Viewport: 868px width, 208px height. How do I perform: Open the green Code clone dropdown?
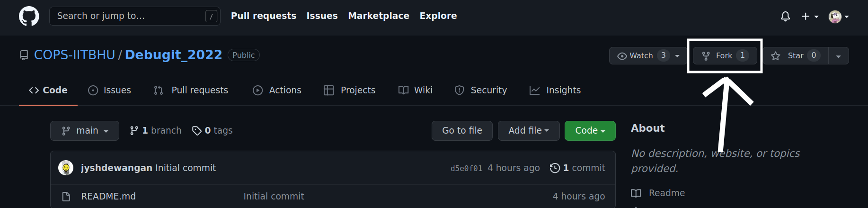pos(590,131)
